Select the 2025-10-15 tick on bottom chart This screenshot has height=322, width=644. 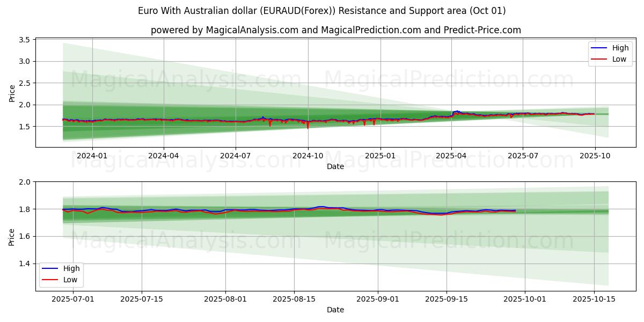(594, 299)
